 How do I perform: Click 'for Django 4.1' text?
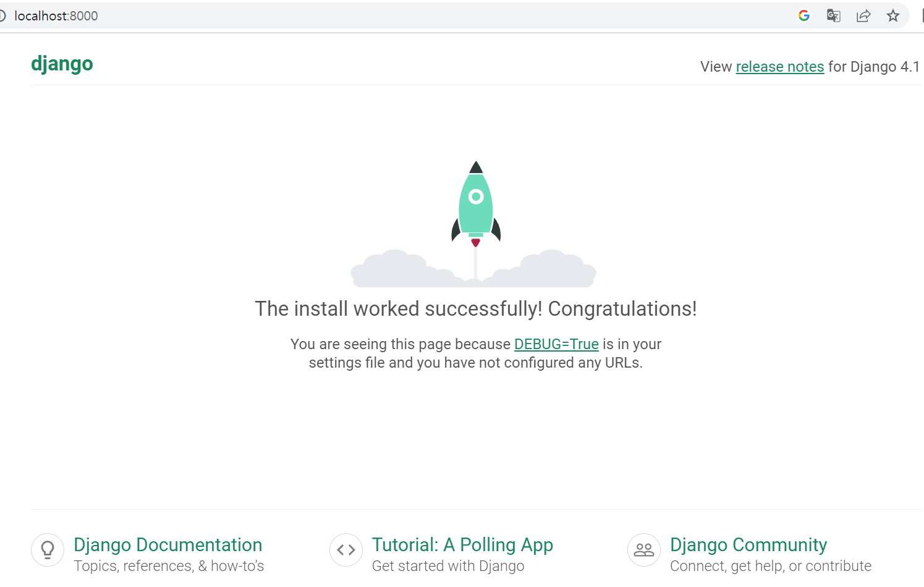pyautogui.click(x=874, y=67)
